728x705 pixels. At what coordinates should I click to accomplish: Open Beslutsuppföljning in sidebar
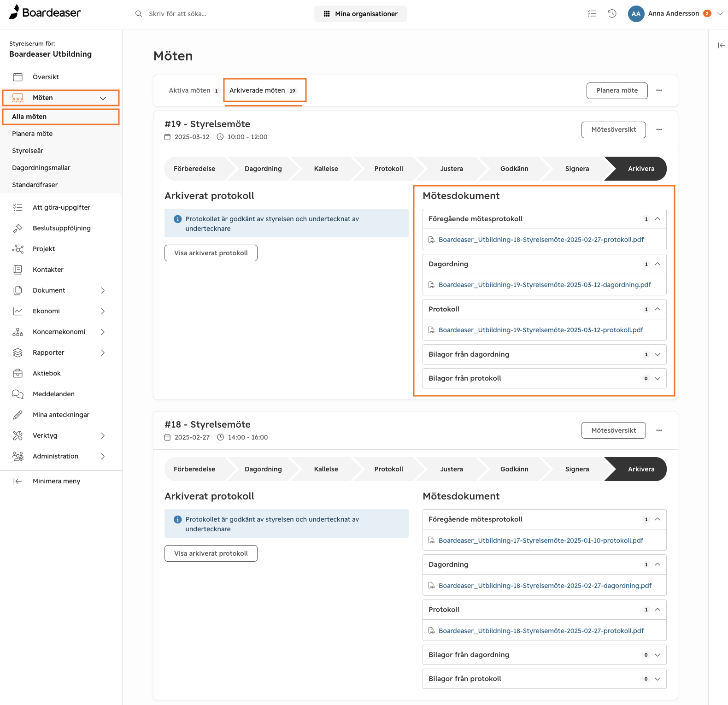[x=61, y=228]
